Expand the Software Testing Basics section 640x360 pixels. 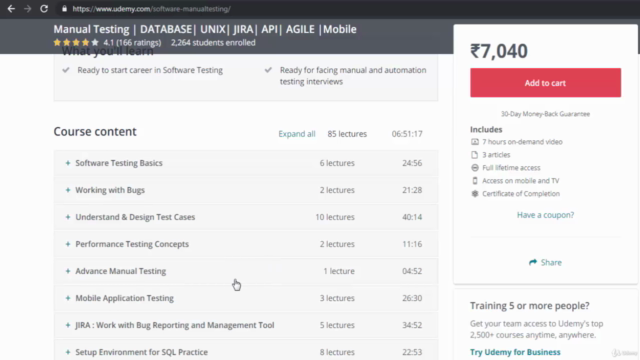[x=246, y=163]
